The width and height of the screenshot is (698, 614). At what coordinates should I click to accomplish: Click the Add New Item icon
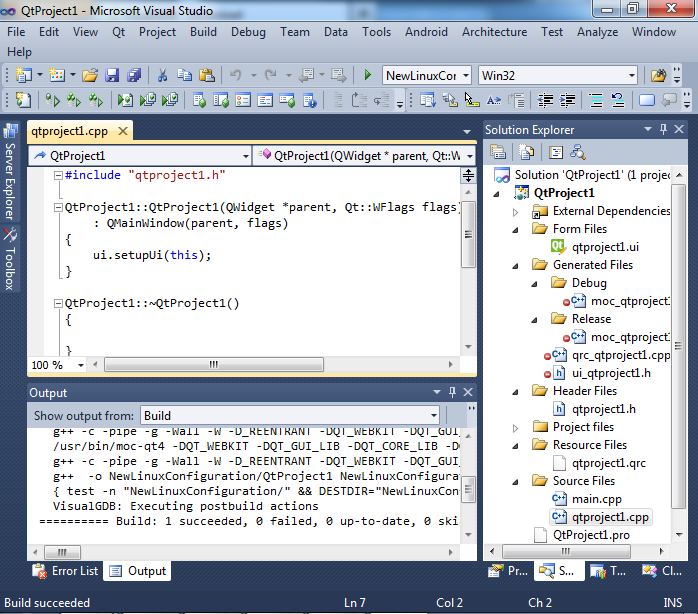[x=57, y=75]
